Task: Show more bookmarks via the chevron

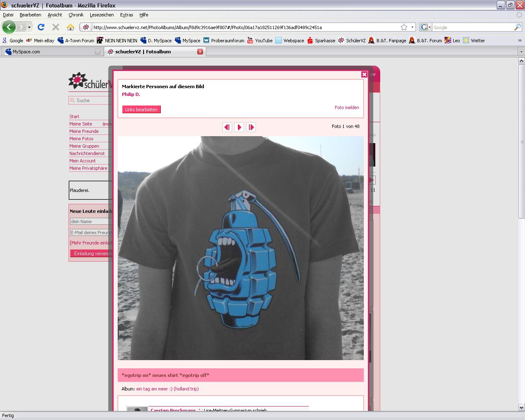Action: (x=520, y=41)
